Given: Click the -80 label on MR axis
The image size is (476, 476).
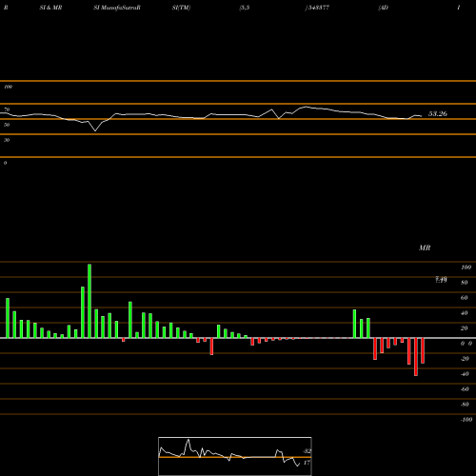Looking at the screenshot, I should point(465,405).
